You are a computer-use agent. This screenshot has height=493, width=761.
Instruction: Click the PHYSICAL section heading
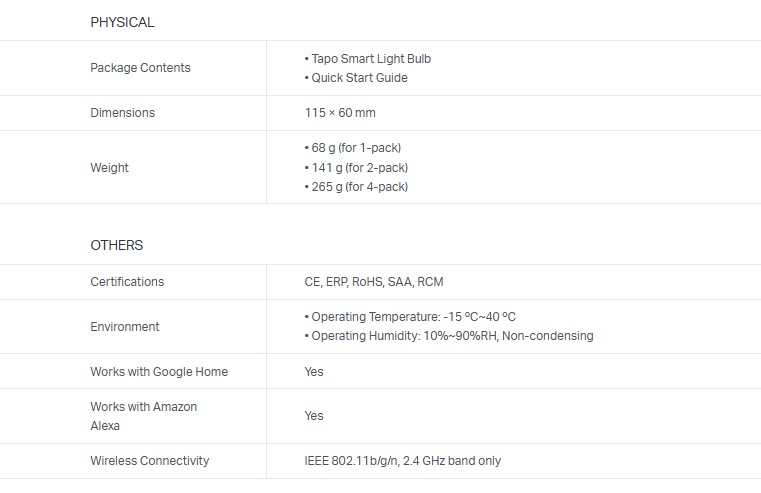[x=122, y=22]
